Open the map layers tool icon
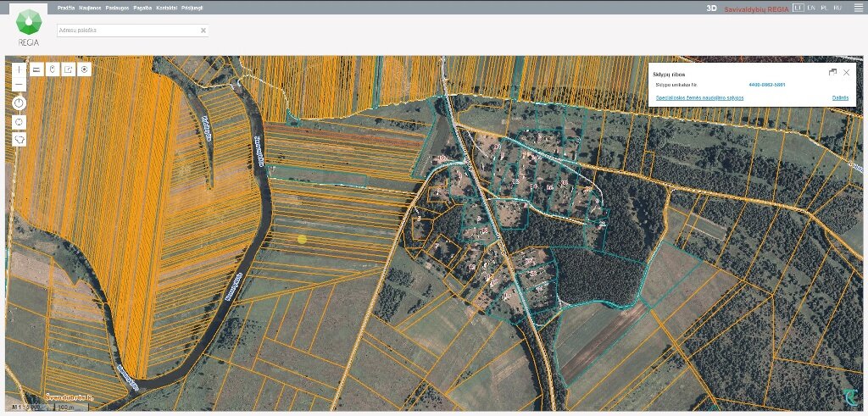Viewport: 868px width, 416px height. click(x=36, y=69)
